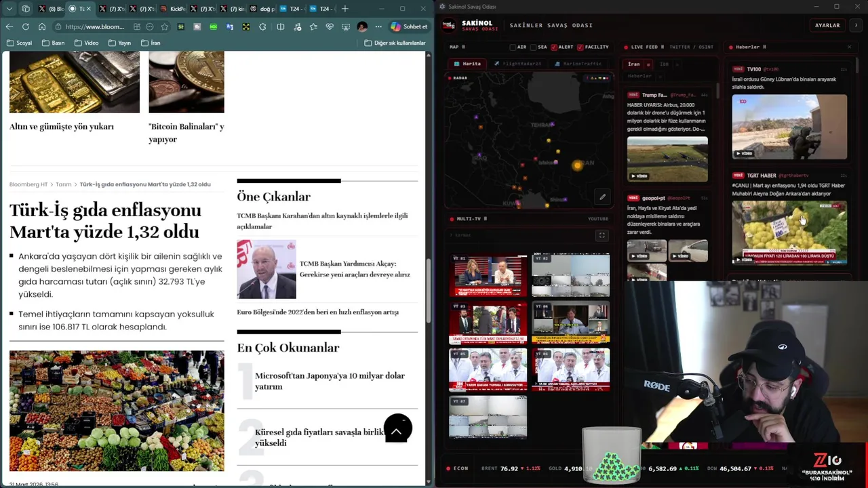Click the MAP panel drag handle icon

463,47
